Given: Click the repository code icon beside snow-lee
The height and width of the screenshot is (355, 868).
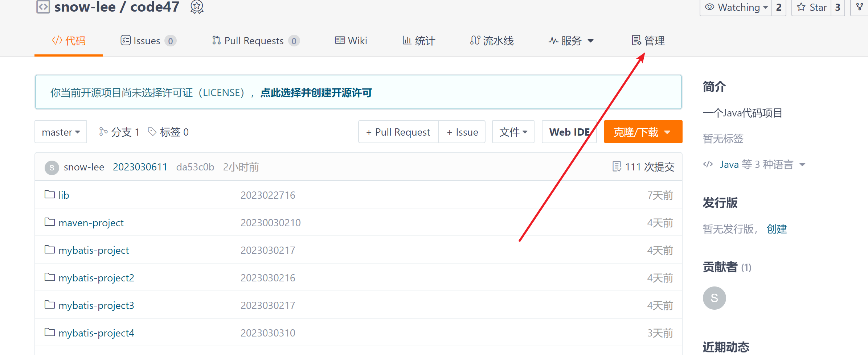Looking at the screenshot, I should [43, 7].
